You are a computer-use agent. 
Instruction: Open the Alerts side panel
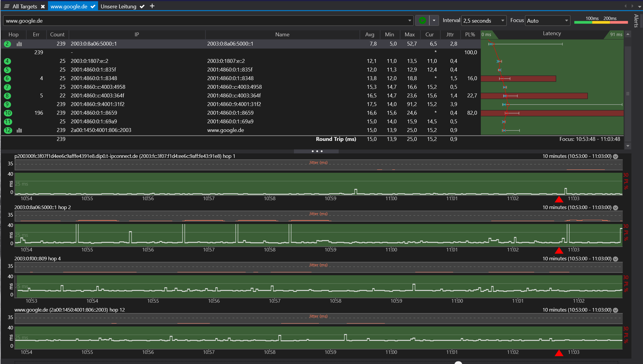(x=636, y=21)
